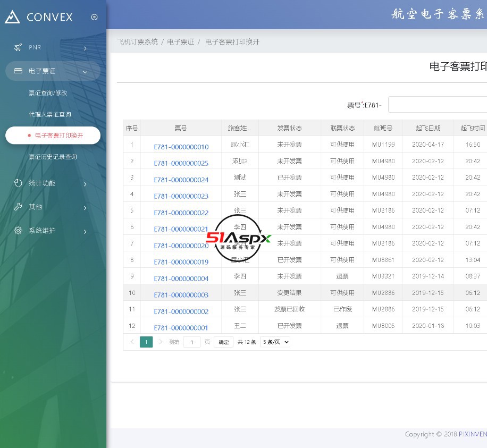Open ticket E781-0000000019
Screen dimensions: 487x448
coord(181,262)
